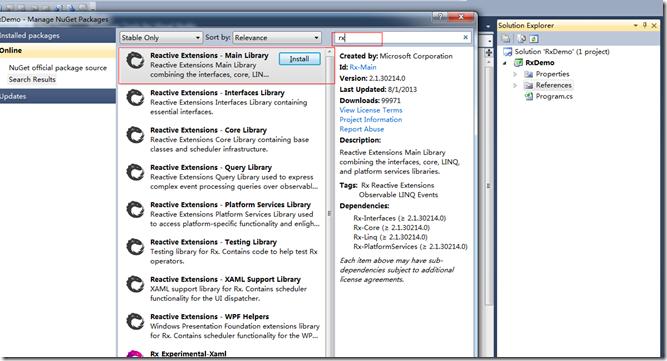Clear the search box with the X icon
Screen dimensions: 667x361
tap(465, 37)
